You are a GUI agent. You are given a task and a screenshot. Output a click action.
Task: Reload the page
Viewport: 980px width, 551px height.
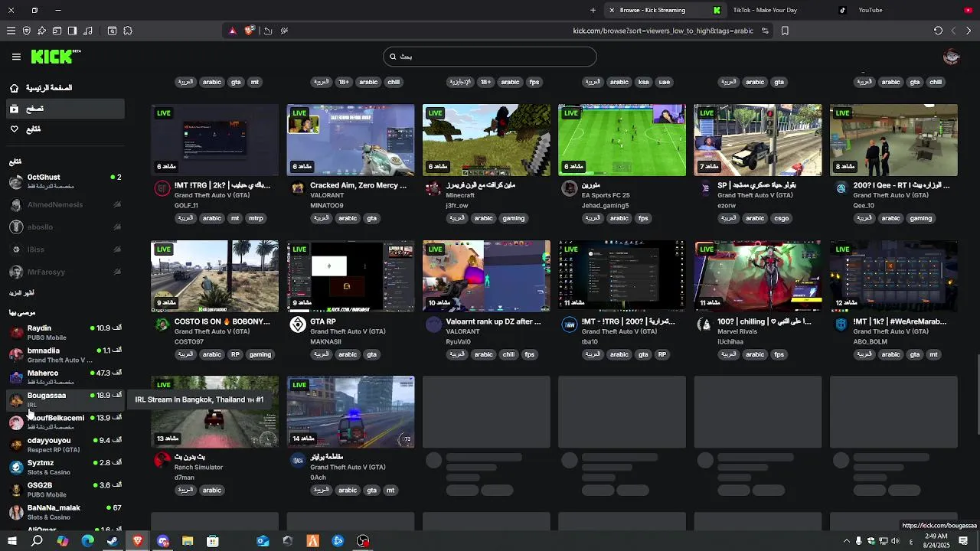[938, 31]
